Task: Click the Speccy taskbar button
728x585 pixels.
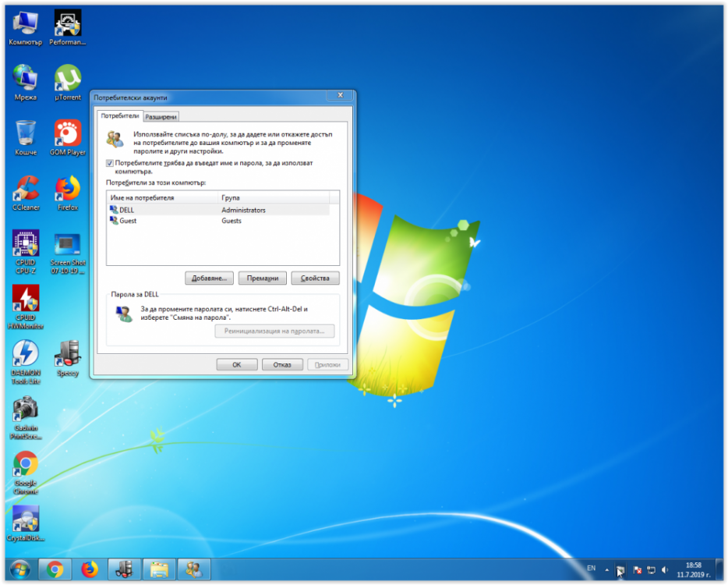Action: [125, 569]
